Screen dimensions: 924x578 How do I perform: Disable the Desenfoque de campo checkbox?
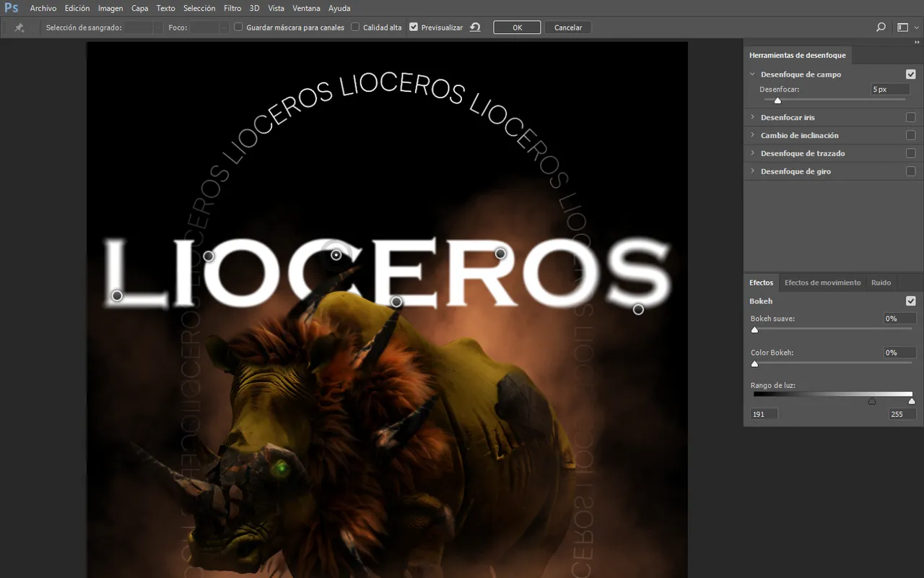[910, 74]
